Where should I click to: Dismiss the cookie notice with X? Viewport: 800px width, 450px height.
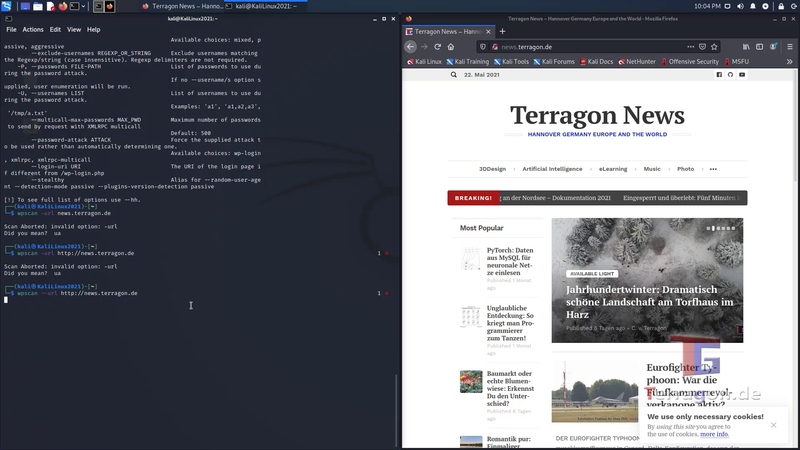(x=773, y=425)
